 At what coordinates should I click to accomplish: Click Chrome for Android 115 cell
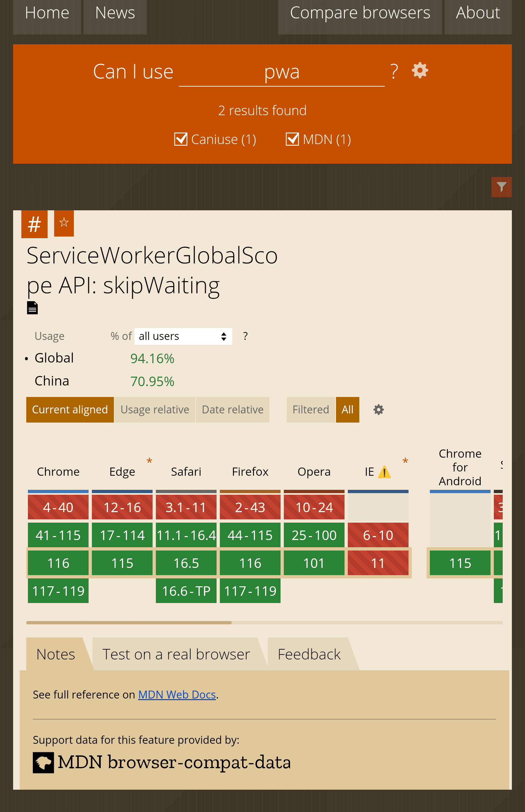point(460,563)
